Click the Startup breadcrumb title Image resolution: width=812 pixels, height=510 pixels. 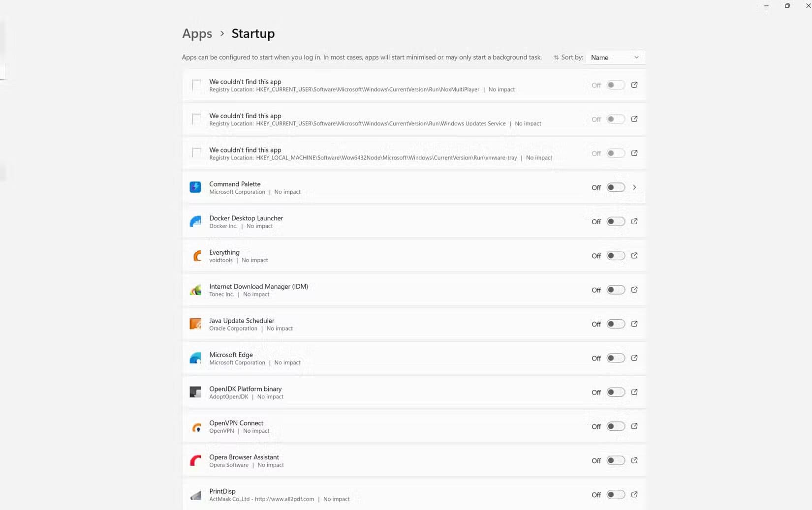coord(253,33)
